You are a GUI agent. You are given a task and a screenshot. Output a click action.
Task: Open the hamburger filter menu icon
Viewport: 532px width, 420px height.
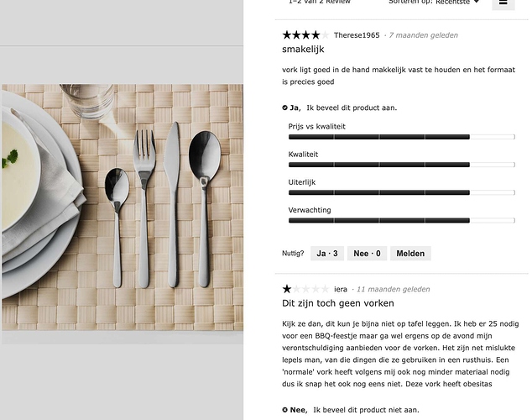coord(503,3)
